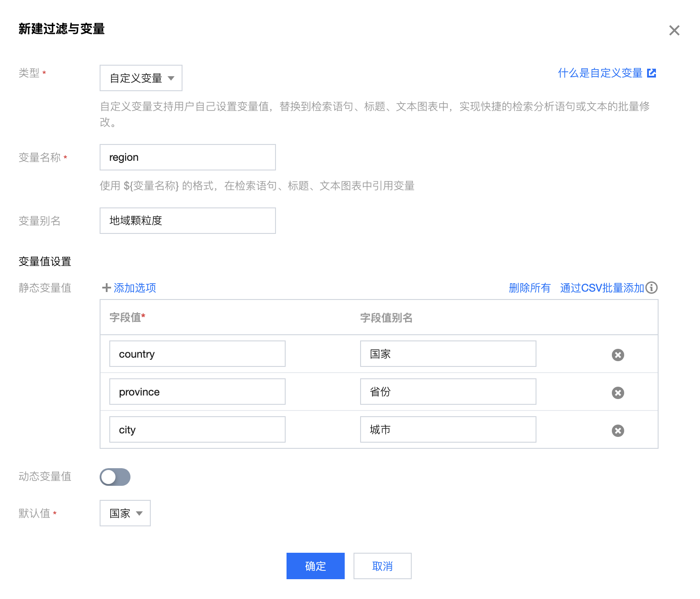
Task: Remove the city option via its delete icon
Action: (x=618, y=431)
